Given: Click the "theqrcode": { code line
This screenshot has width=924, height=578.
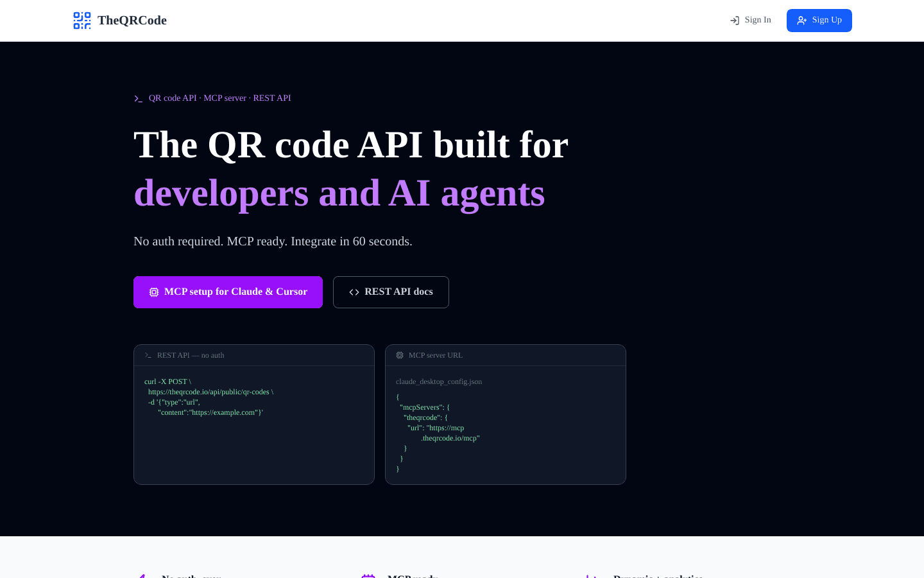Looking at the screenshot, I should tap(425, 417).
